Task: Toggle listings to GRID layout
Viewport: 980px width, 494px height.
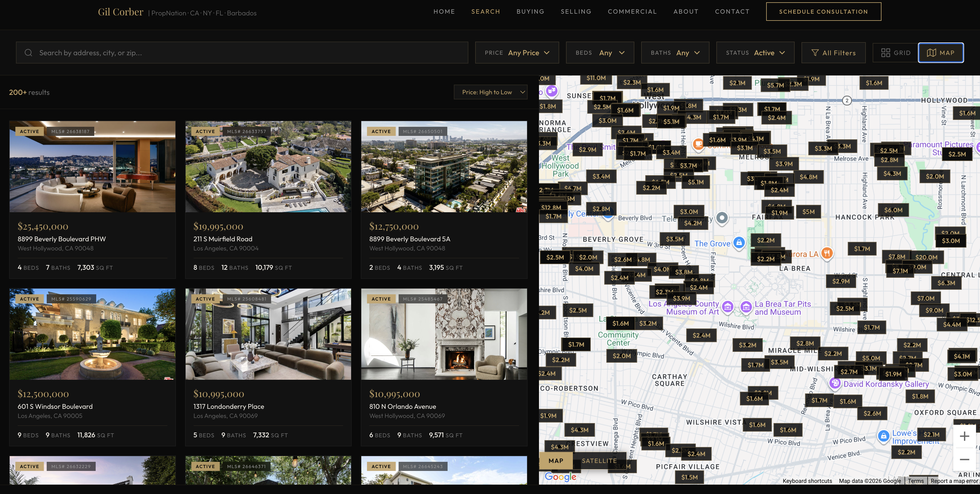Action: (895, 52)
